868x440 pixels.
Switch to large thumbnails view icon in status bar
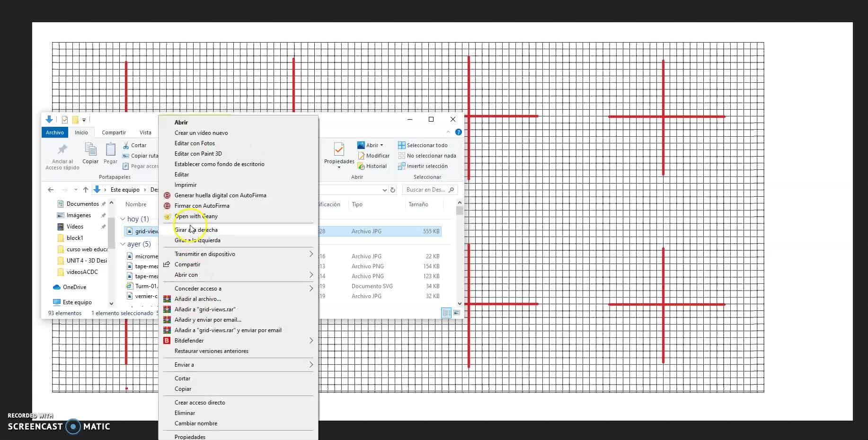(x=457, y=313)
